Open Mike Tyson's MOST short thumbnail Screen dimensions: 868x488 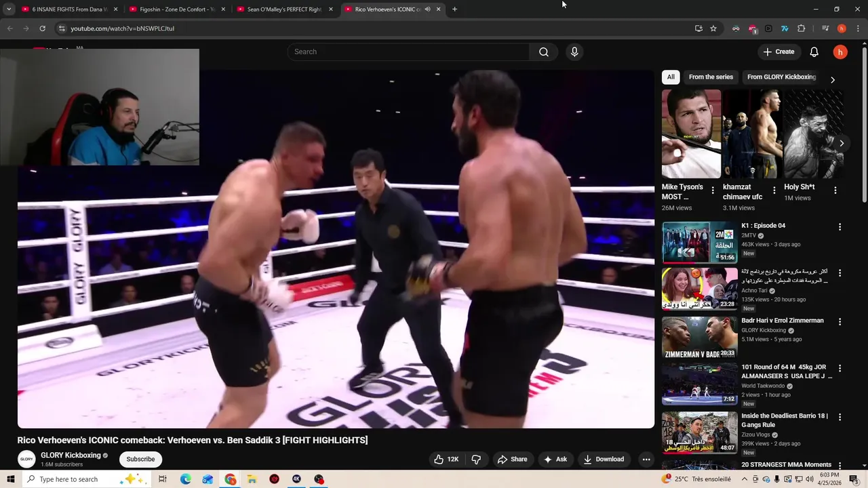tap(691, 134)
